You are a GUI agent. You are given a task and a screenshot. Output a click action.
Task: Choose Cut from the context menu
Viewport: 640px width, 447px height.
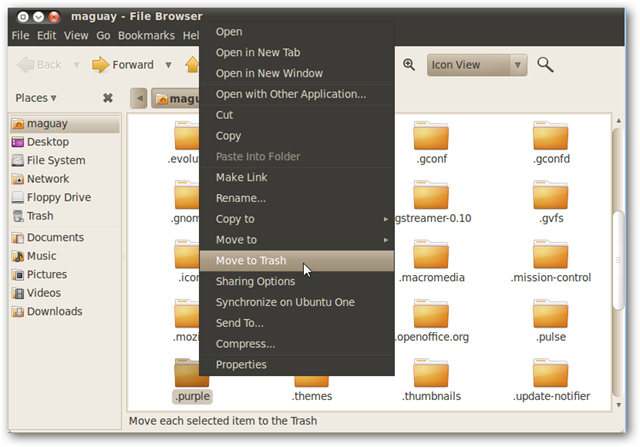(x=297, y=115)
